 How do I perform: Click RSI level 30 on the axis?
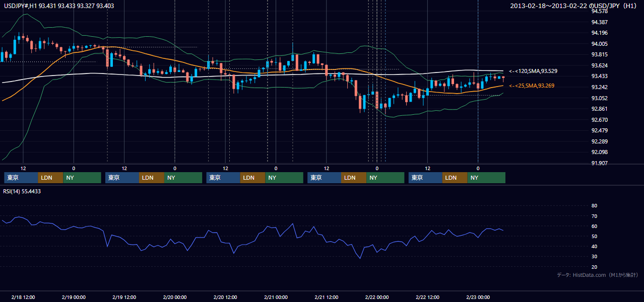pyautogui.click(x=594, y=256)
